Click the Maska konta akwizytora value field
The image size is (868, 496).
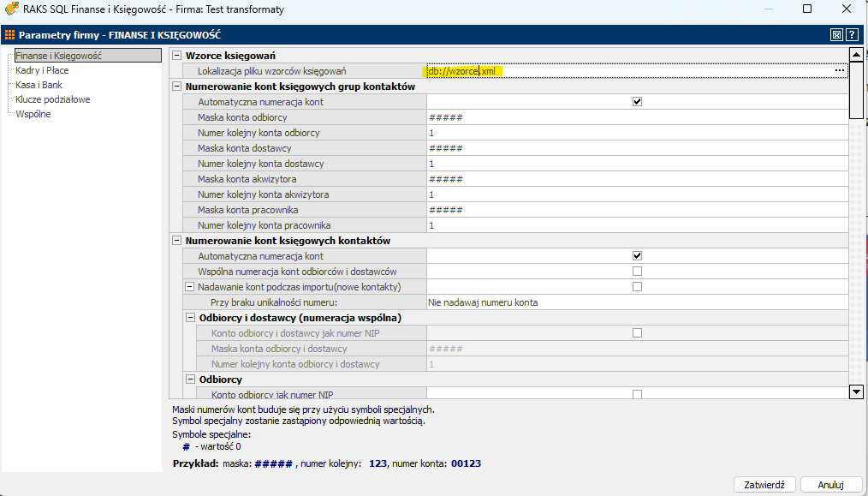(637, 179)
